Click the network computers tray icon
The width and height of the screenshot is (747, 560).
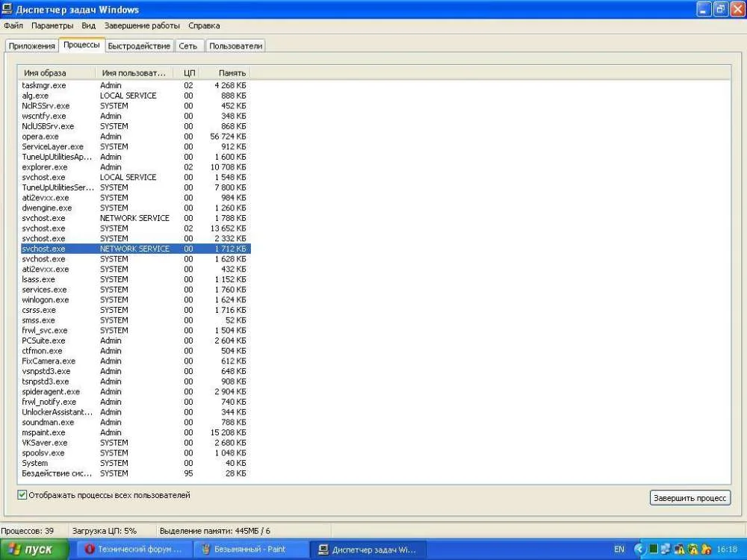(x=666, y=549)
